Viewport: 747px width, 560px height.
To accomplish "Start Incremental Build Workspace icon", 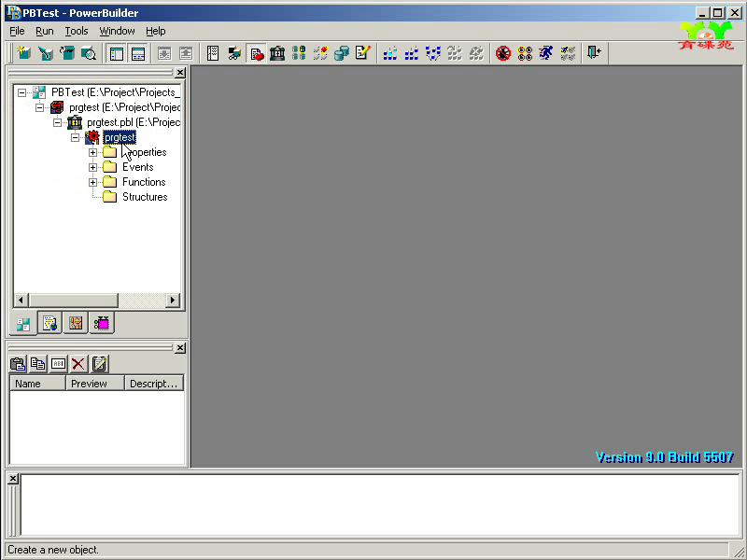I will pyautogui.click(x=390, y=53).
